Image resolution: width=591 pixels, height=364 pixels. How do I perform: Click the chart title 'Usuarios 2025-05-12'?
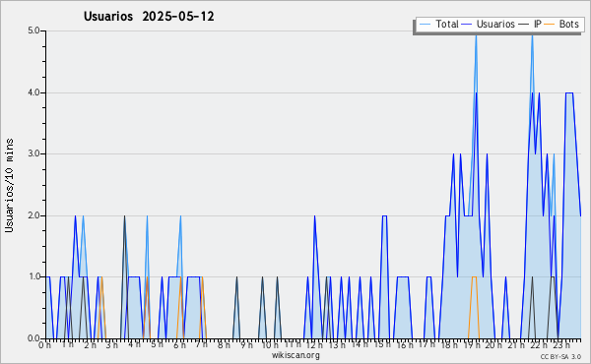(x=149, y=17)
